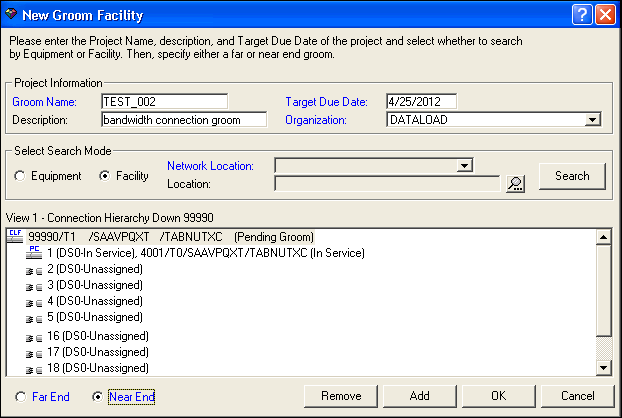Click the CLF icon for 99990/T1
The width and height of the screenshot is (622, 418).
(x=15, y=236)
